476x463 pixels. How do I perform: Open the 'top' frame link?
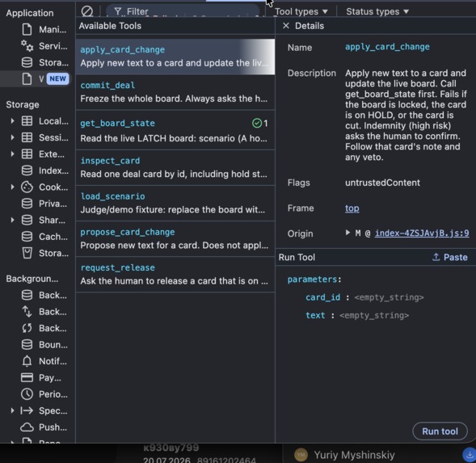352,208
